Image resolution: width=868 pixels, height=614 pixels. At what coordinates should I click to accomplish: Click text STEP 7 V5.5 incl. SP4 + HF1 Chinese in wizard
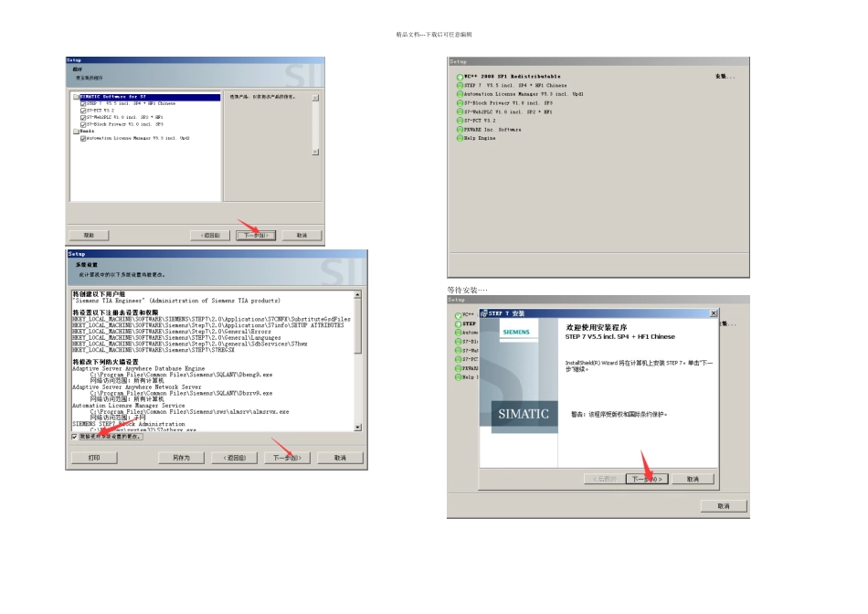coord(620,336)
